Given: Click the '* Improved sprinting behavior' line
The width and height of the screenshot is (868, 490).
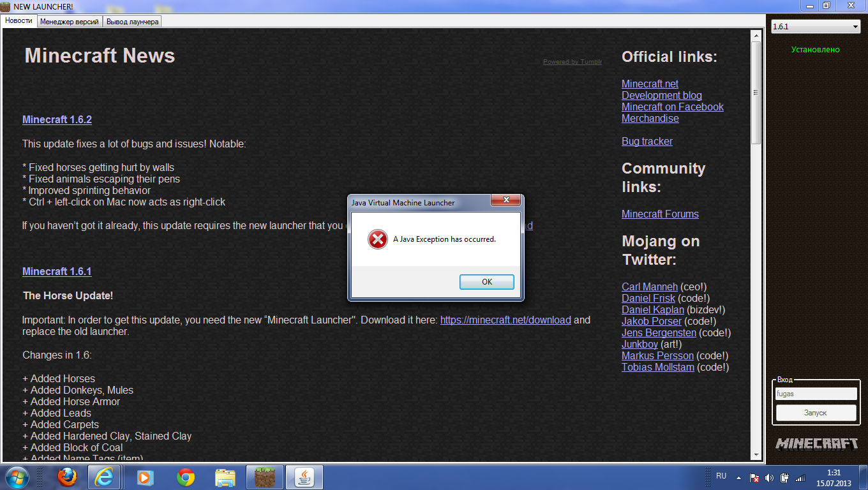Looking at the screenshot, I should (86, 190).
